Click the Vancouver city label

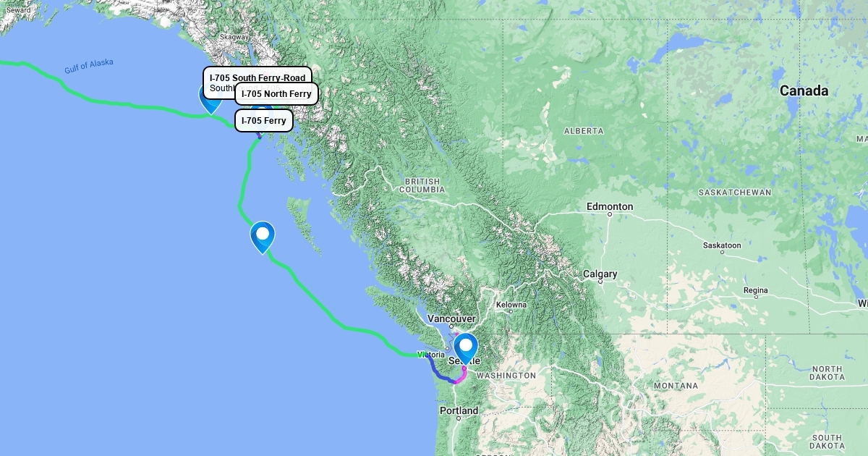click(x=451, y=319)
